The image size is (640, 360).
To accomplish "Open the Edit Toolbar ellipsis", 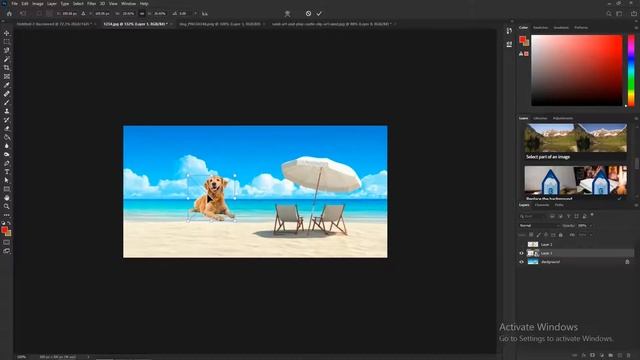I will coord(7,215).
